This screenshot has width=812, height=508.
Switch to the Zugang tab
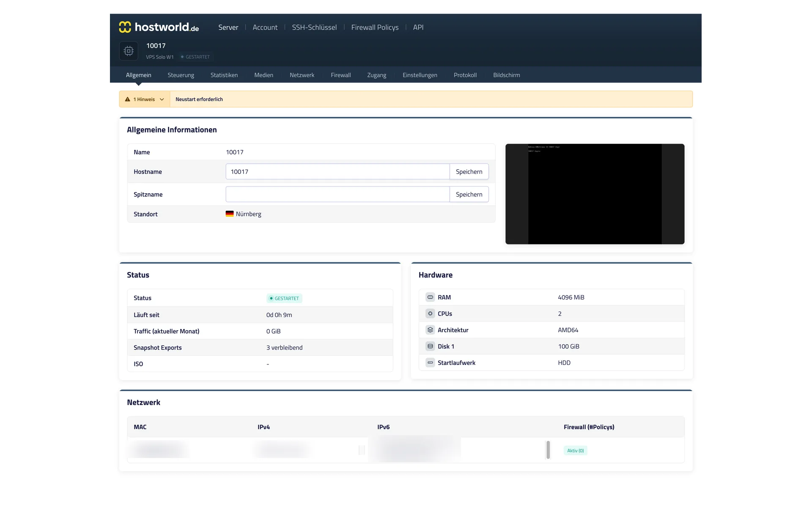(377, 75)
